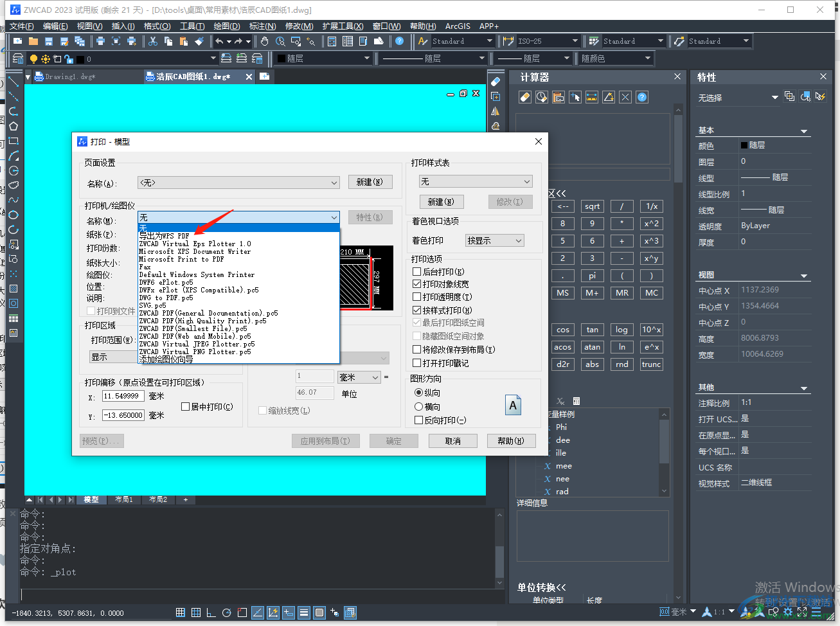The image size is (840, 626).
Task: Switch to 布局1 layout tab
Action: click(124, 499)
